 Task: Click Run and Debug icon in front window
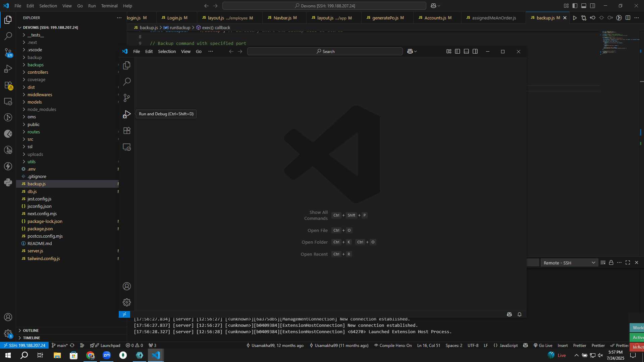coord(127,114)
